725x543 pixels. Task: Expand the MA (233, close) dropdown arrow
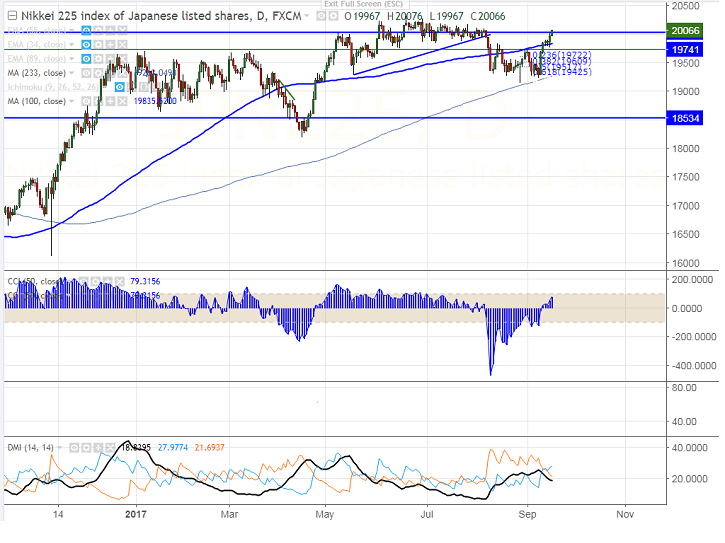[x=71, y=73]
